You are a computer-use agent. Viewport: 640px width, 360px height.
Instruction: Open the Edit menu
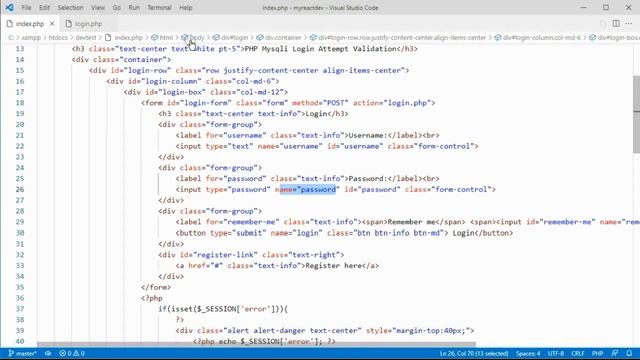pos(44,8)
